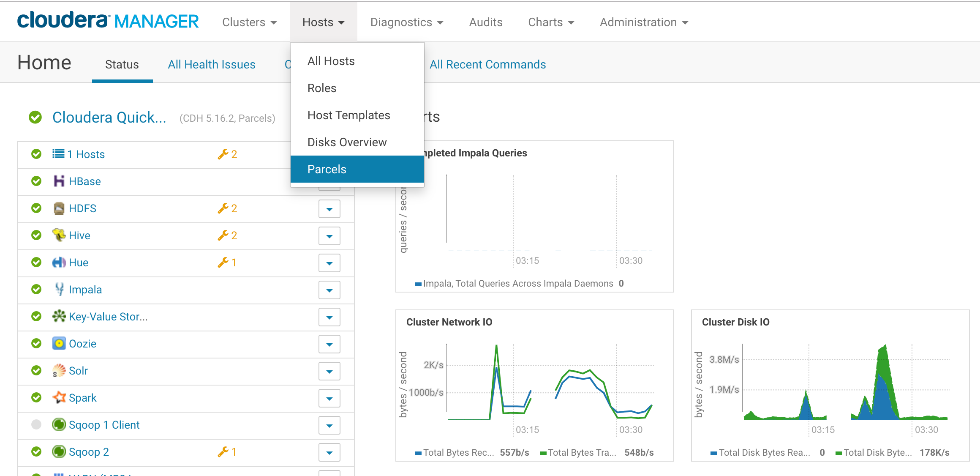Open the Hive actions dropdown arrow
The width and height of the screenshot is (980, 476).
329,236
